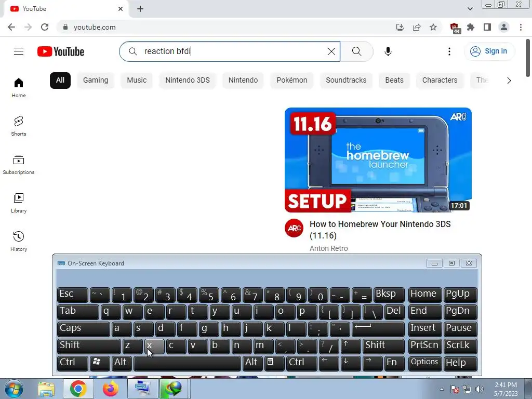
Task: Click the space bar on On-Screen Keyboard
Action: [187, 363]
